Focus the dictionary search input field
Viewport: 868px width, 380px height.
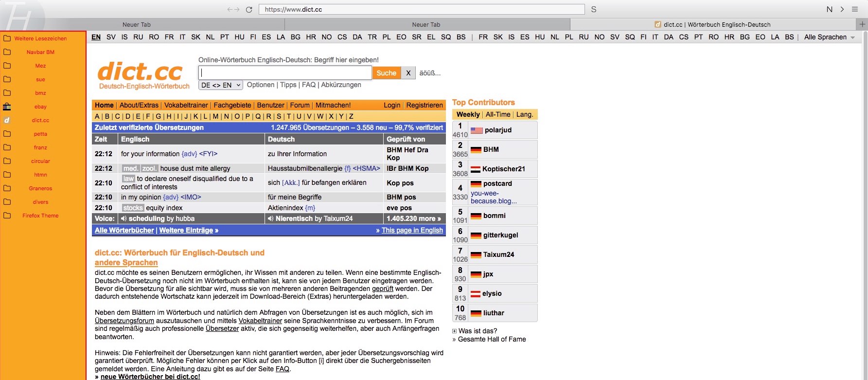285,73
